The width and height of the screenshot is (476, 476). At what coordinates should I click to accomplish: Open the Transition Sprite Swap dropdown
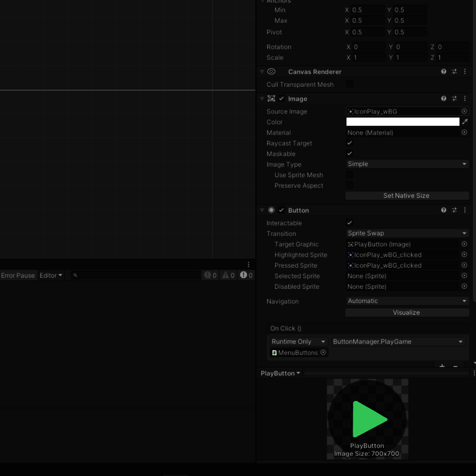407,234
